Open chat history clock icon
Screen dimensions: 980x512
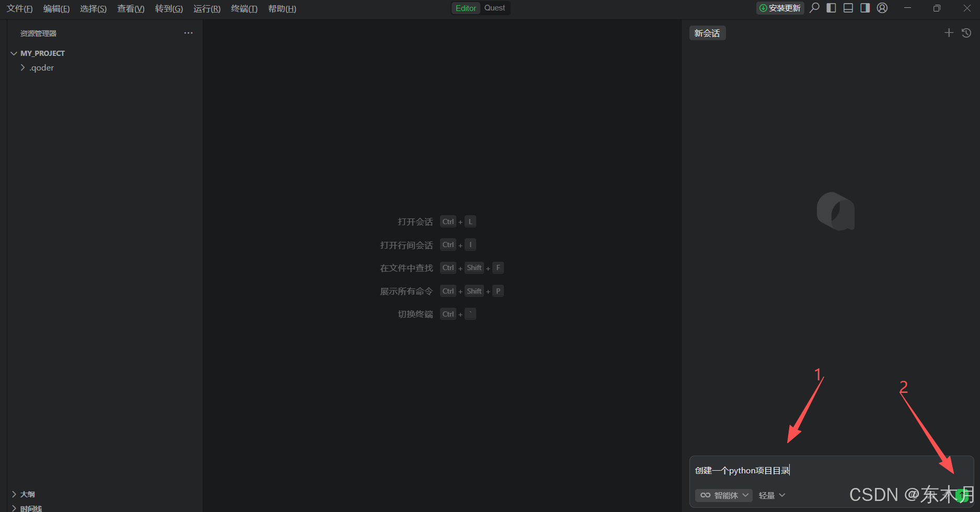[x=966, y=33]
